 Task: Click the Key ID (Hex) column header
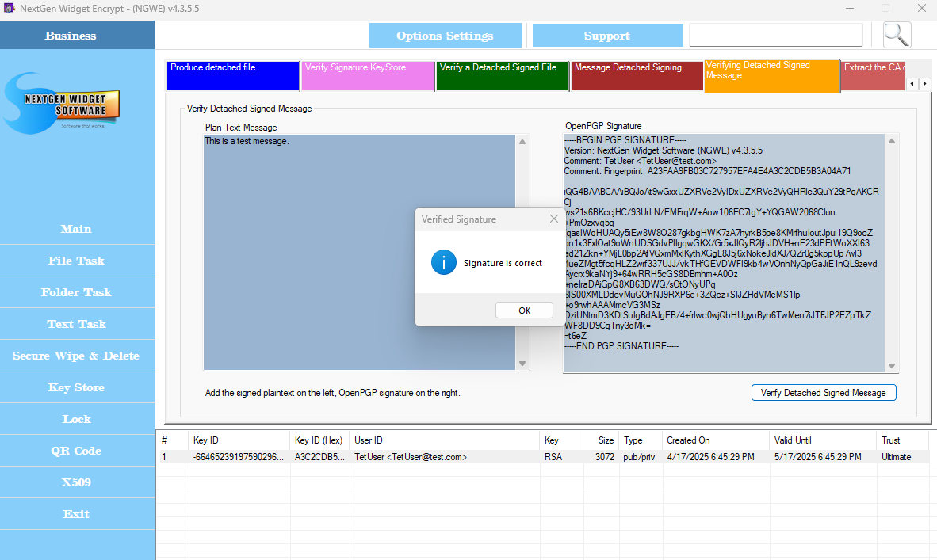pos(319,440)
